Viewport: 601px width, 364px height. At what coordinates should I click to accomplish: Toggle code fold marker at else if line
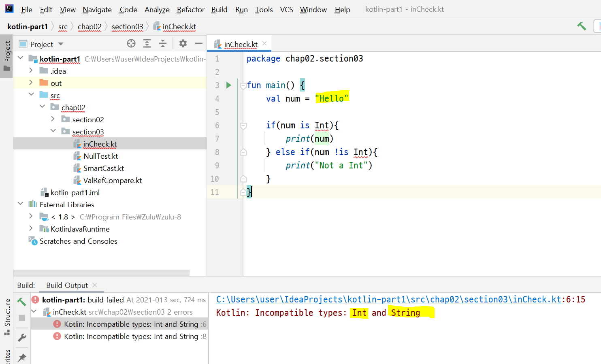(x=243, y=152)
